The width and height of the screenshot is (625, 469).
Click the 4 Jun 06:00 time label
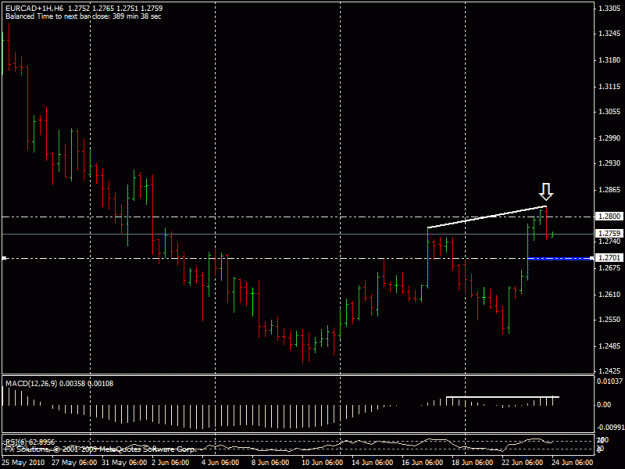click(220, 462)
